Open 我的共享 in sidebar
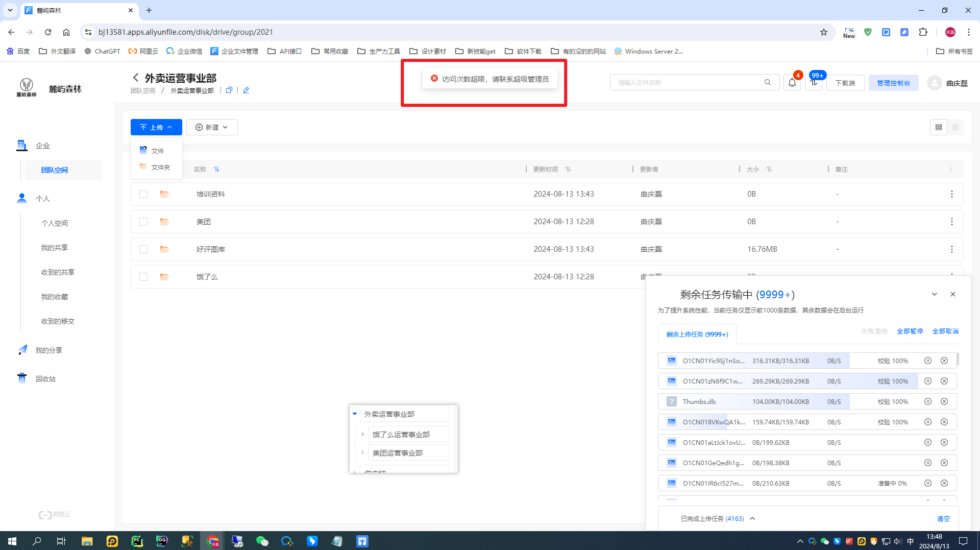980x550 pixels. click(55, 248)
